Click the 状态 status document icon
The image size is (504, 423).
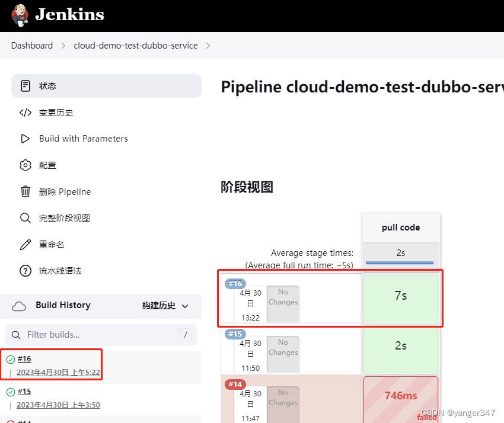25,86
